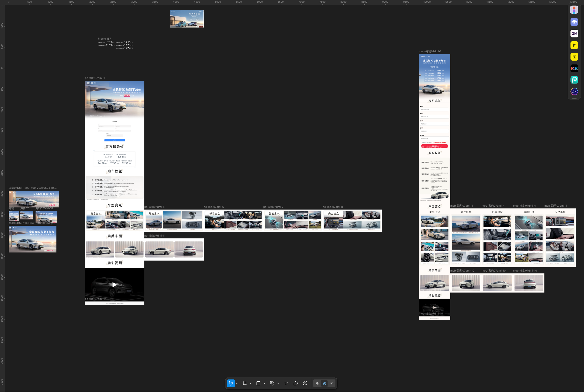Select the frame label mob-海豹07dmi-1

[x=430, y=51]
